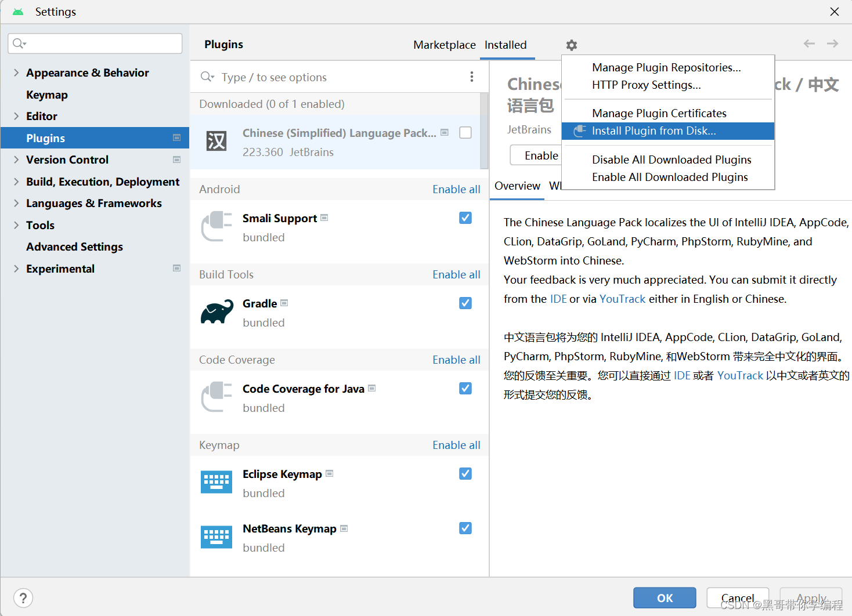The height and width of the screenshot is (616, 852).
Task: Click the bundled marker next to Gradle name
Action: [x=284, y=303]
